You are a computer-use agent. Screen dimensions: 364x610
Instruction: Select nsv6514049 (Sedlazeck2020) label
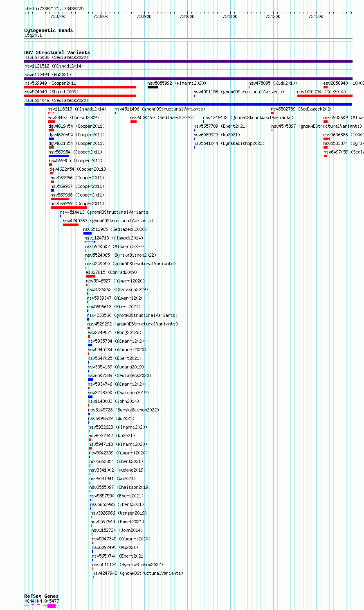click(56, 100)
